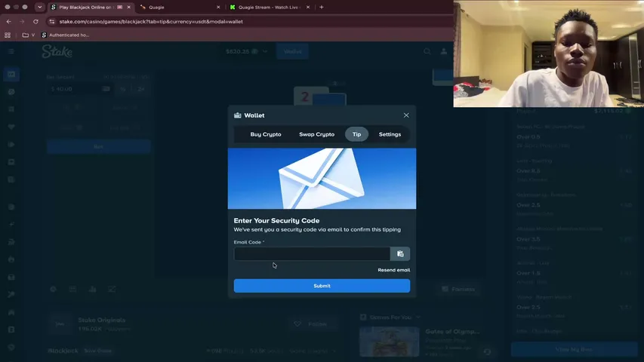The height and width of the screenshot is (362, 644).
Task: Go back in browser history
Action: 9,21
